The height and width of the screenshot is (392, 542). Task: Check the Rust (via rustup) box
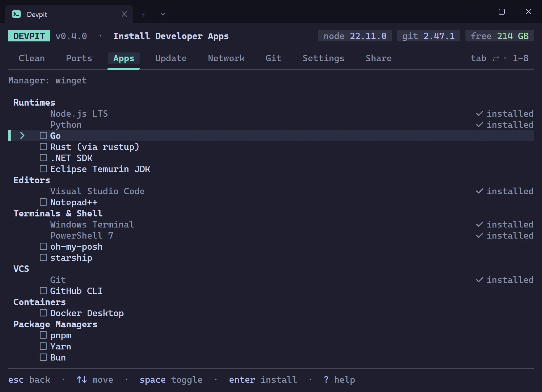[43, 147]
